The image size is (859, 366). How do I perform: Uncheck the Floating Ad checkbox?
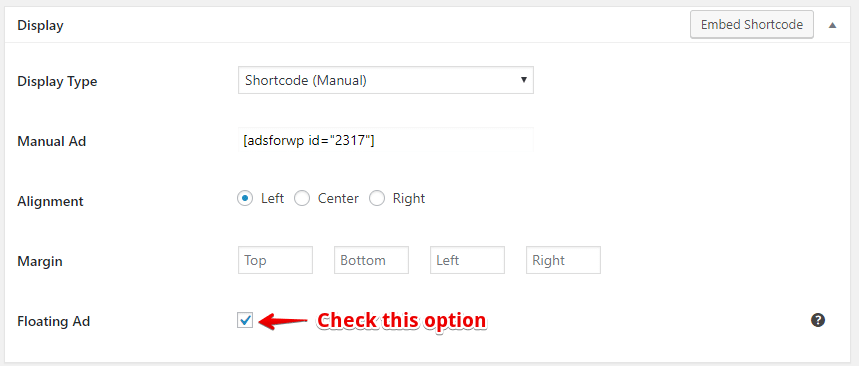pos(245,320)
